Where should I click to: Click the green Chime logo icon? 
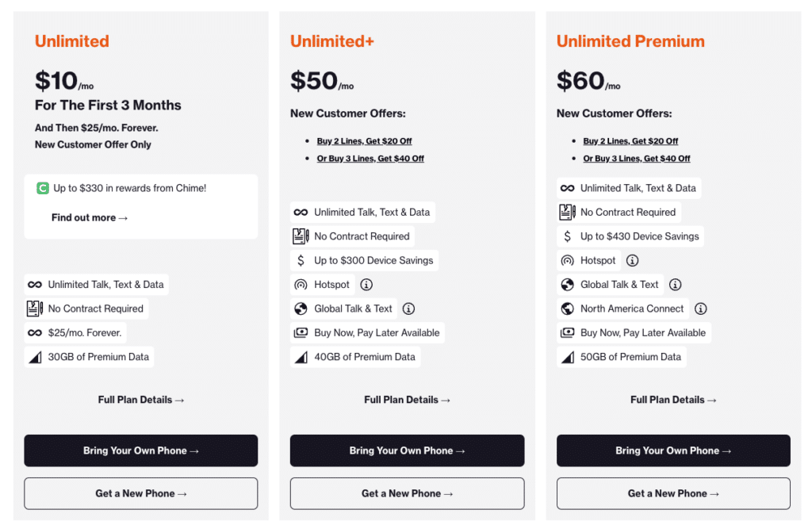click(43, 189)
